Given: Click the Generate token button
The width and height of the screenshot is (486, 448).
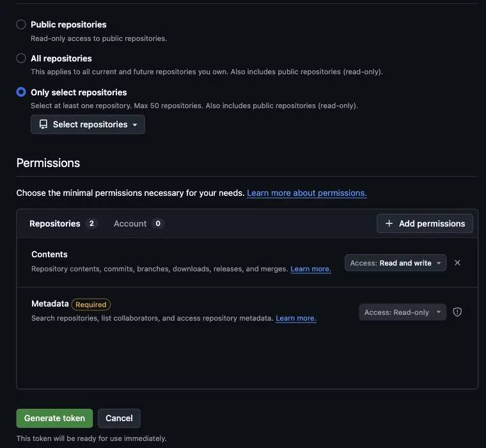Looking at the screenshot, I should (54, 418).
